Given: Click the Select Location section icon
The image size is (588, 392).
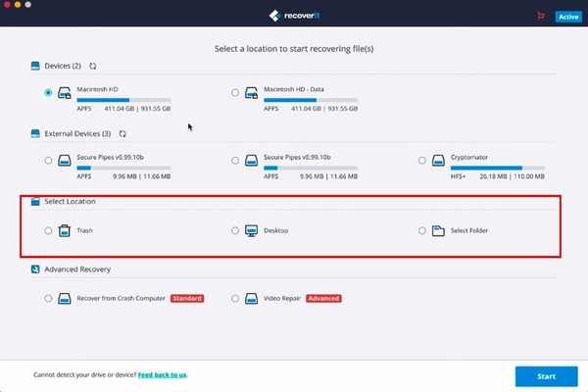Looking at the screenshot, I should click(35, 202).
